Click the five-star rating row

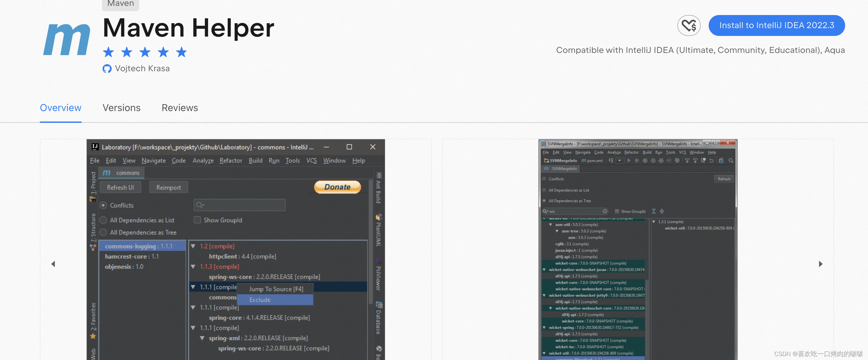(x=145, y=52)
